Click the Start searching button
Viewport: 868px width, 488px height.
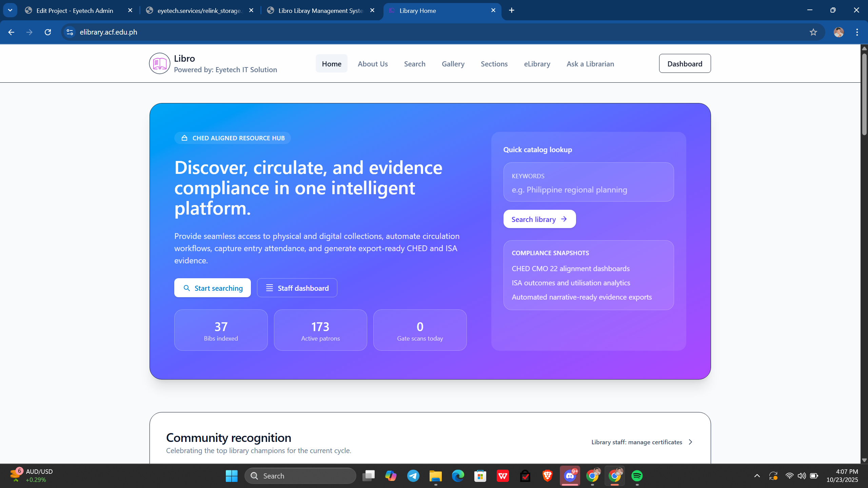click(x=213, y=288)
